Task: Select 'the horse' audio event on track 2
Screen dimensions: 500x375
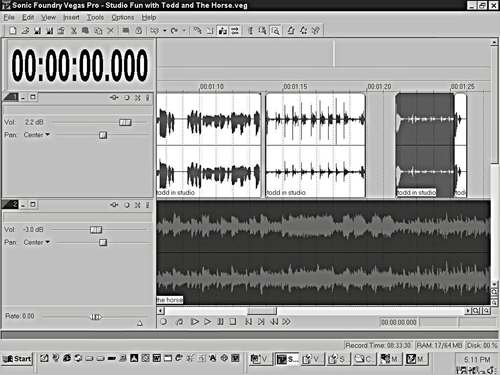Action: pos(323,252)
